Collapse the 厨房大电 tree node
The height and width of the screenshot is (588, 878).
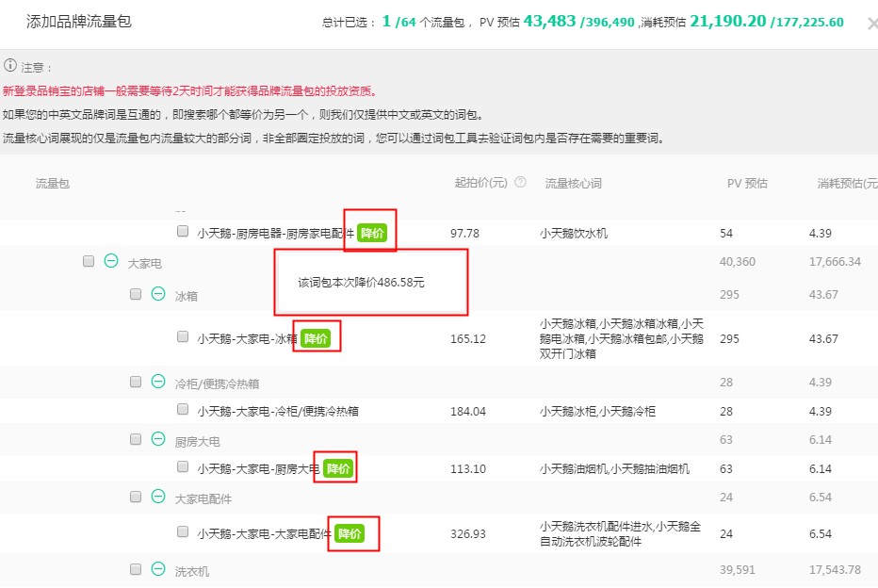pyautogui.click(x=158, y=439)
